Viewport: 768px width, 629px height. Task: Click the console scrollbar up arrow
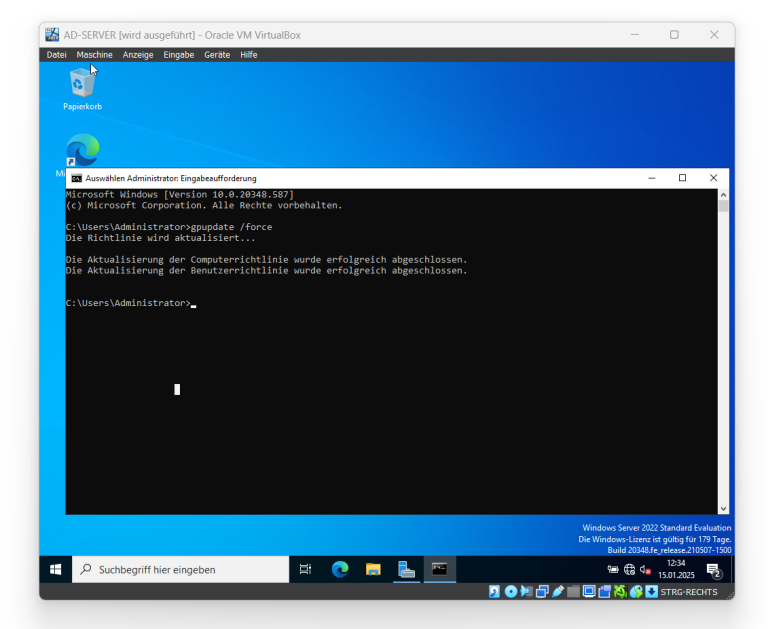click(723, 195)
